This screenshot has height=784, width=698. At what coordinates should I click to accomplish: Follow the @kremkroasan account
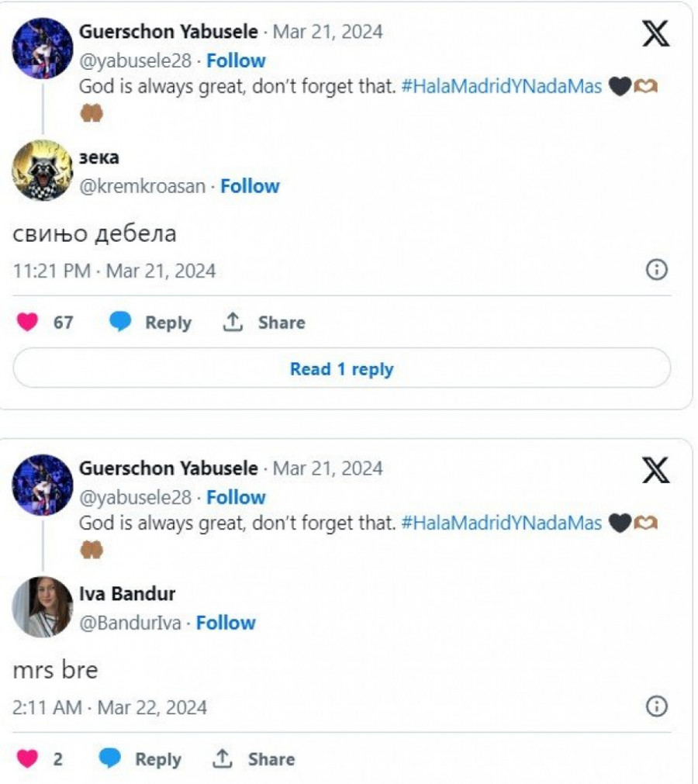coord(250,186)
